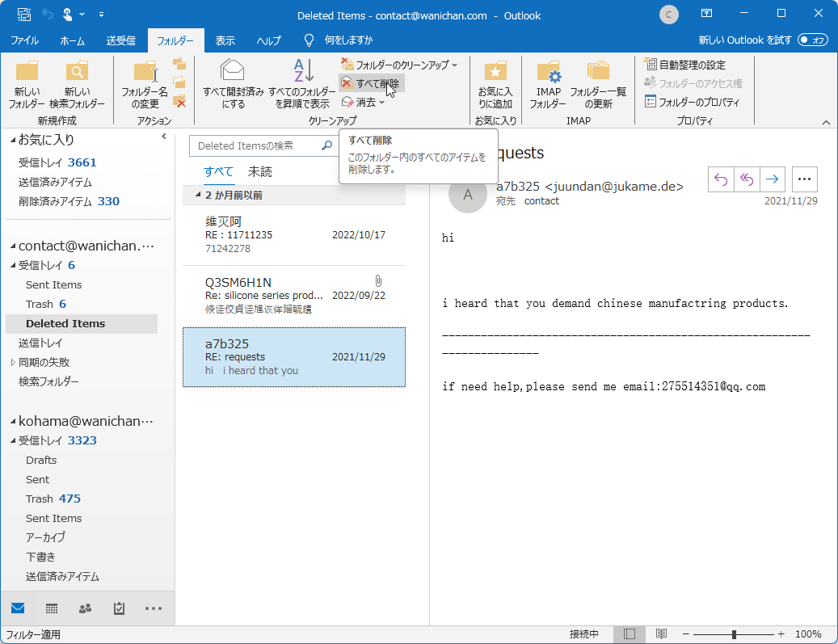Collapse the 2 か月前以前 group
Image resolution: width=838 pixels, height=644 pixels.
tap(198, 195)
